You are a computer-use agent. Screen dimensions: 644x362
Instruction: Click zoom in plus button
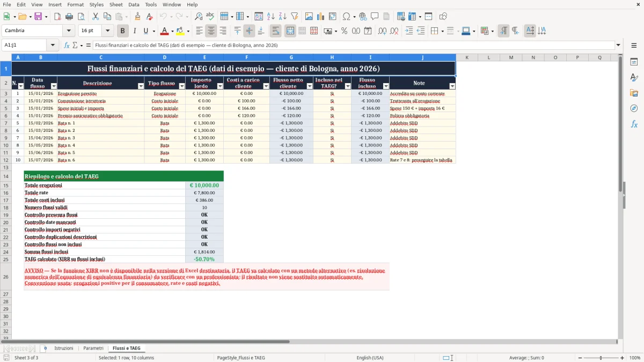[x=623, y=358]
